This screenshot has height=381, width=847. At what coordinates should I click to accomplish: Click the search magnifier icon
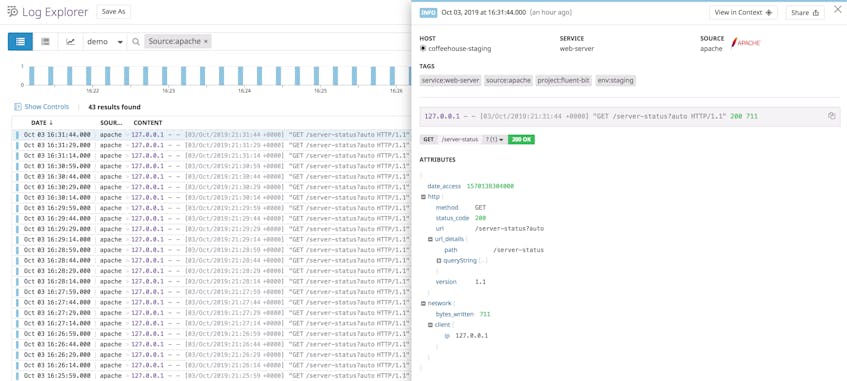point(136,42)
